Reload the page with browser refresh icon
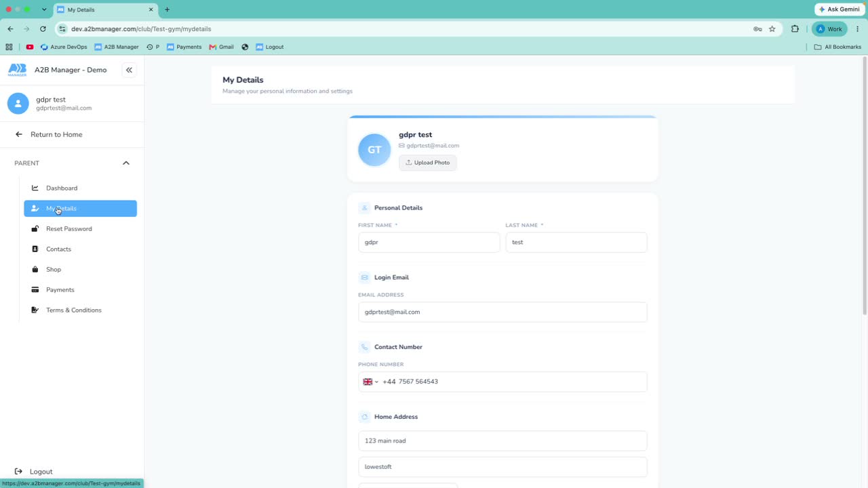Viewport: 868px width, 488px height. click(43, 29)
